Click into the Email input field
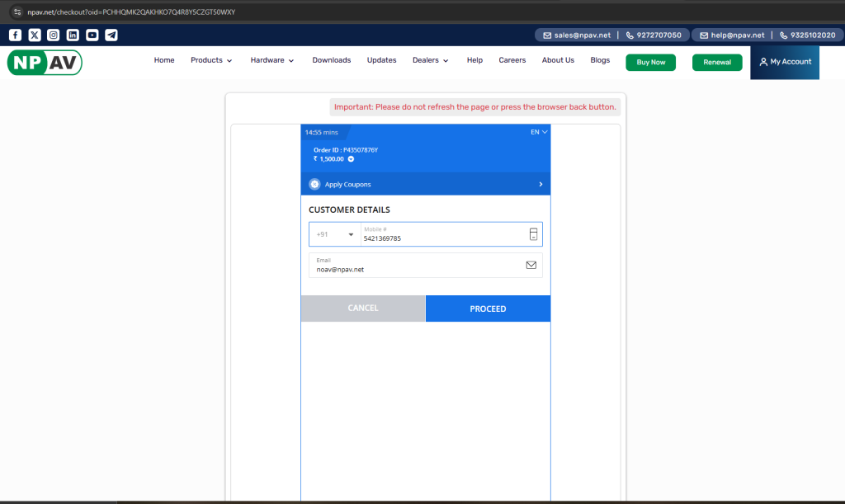This screenshot has height=504, width=845. click(x=417, y=269)
